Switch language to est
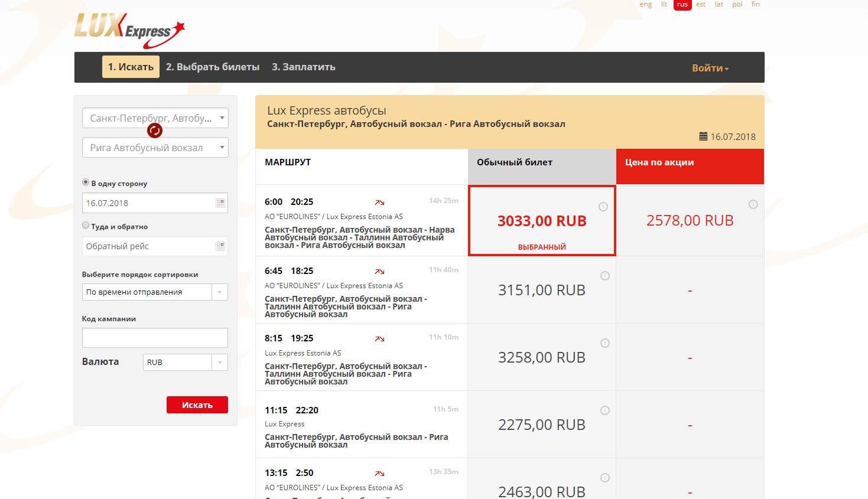The height and width of the screenshot is (499, 868). (x=701, y=4)
